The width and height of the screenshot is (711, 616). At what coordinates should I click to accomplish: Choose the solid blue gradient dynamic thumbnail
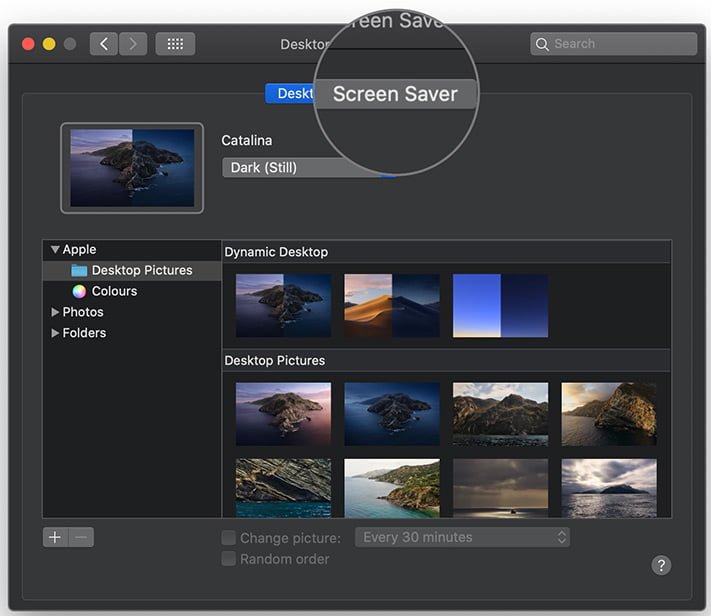click(x=501, y=305)
